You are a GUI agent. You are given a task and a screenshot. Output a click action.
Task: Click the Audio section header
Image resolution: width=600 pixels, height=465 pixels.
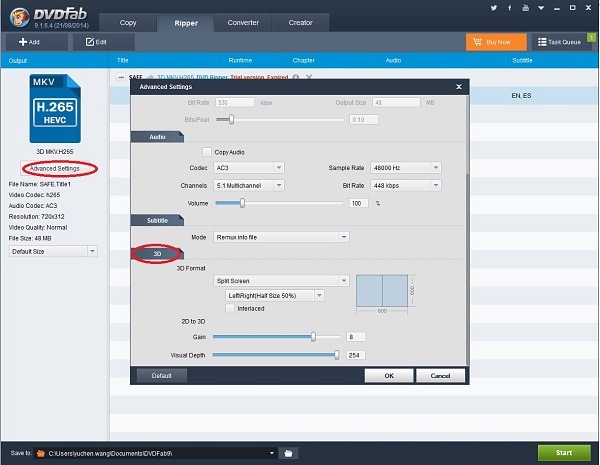click(157, 137)
